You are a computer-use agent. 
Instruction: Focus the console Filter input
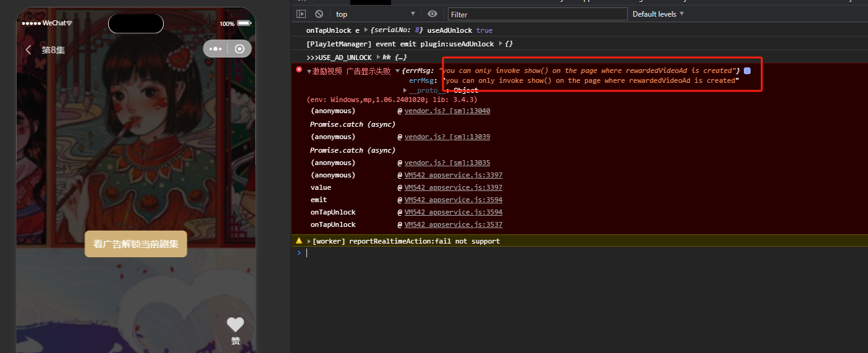coord(537,14)
